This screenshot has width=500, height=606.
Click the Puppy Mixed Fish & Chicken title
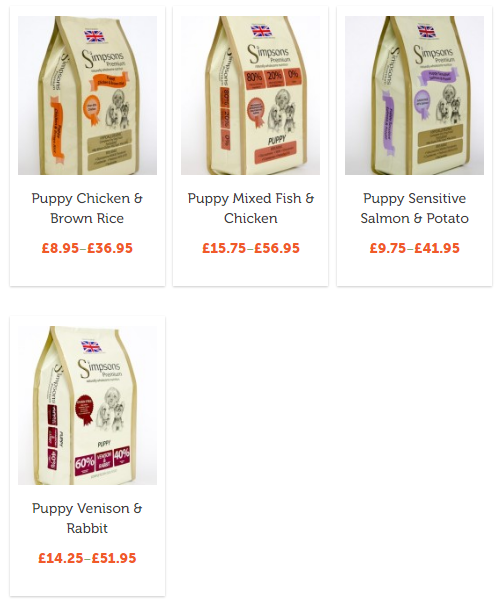point(250,208)
